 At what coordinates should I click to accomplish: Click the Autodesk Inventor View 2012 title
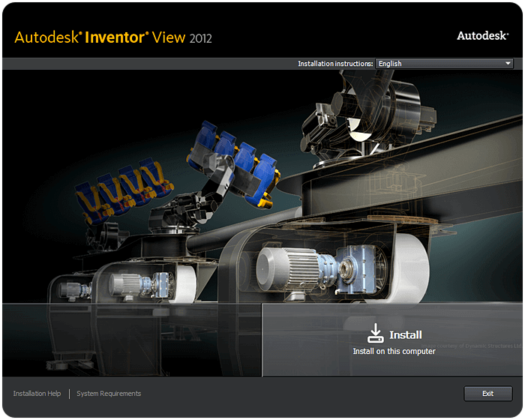(x=113, y=37)
